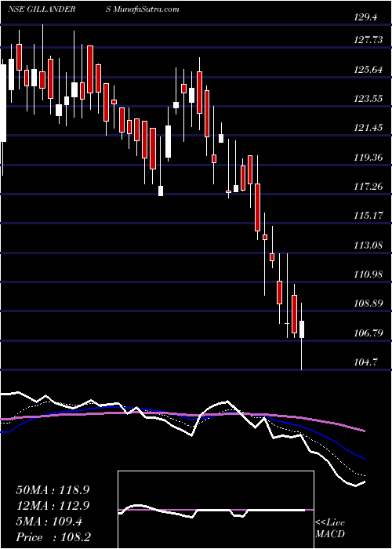This screenshot has height=549, width=392.
Task: Click the 50MA : 118.9 readout
Action: 53,490
